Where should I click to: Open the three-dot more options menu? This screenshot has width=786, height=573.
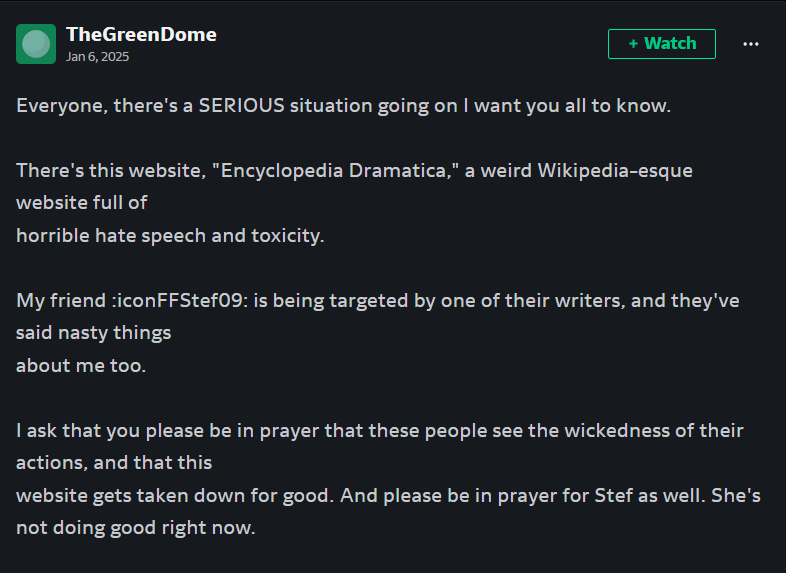tap(751, 44)
